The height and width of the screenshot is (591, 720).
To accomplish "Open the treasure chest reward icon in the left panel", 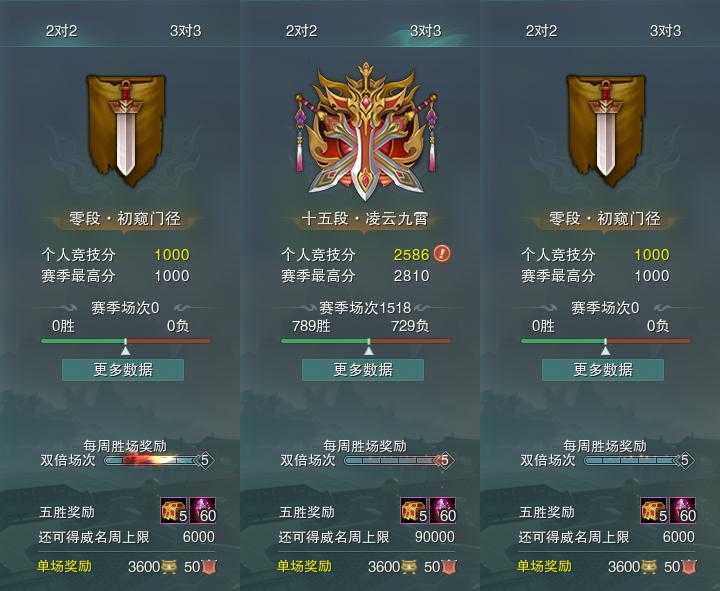I will coord(174,511).
